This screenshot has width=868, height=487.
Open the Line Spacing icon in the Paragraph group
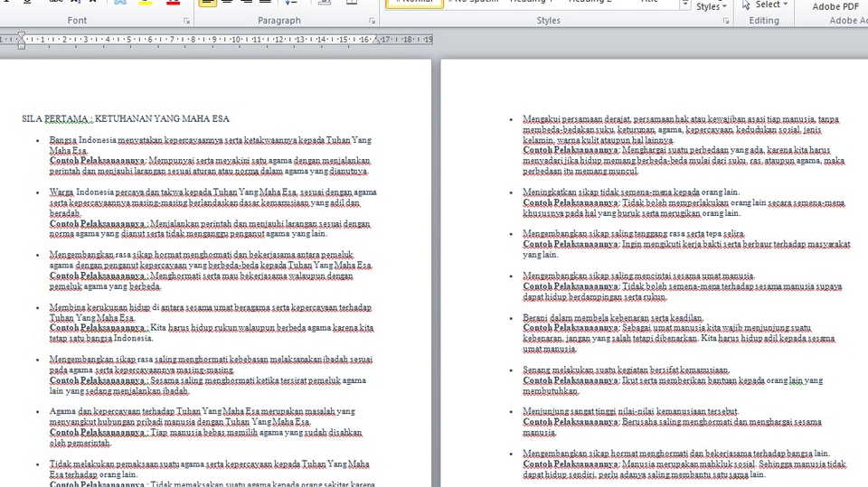tap(291, 3)
